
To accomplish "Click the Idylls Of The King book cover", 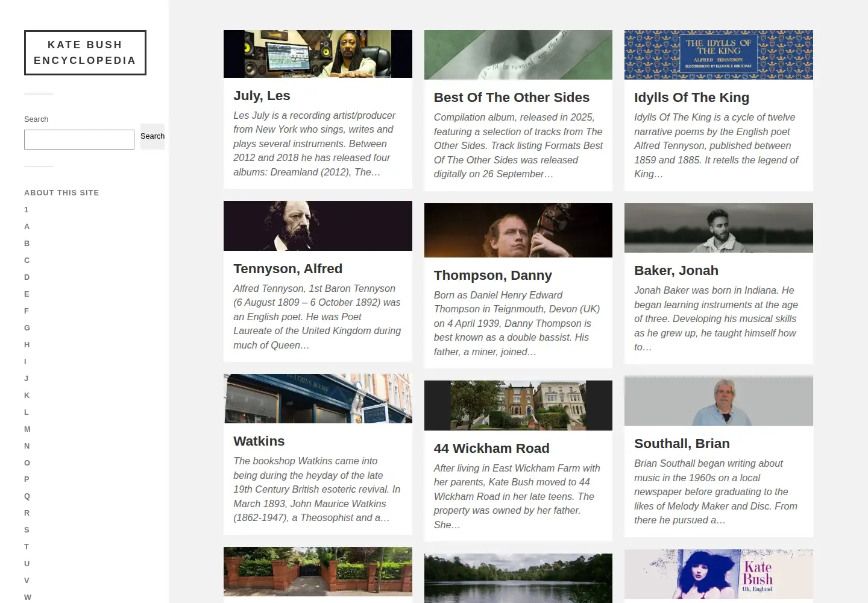I will click(719, 55).
